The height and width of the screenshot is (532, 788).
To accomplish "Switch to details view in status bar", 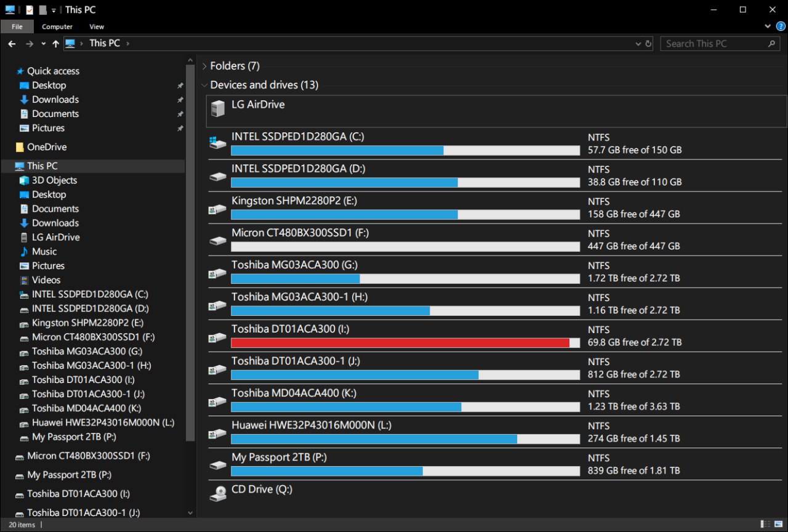I will coord(765,524).
